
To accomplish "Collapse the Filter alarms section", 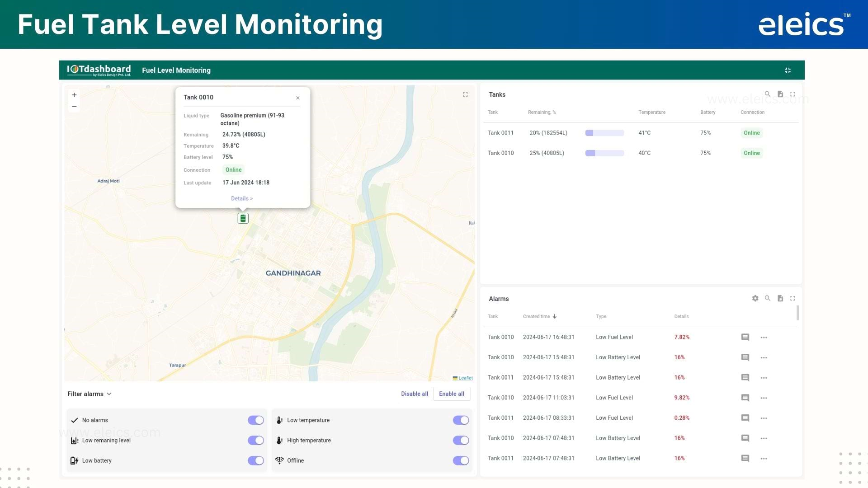I will click(x=90, y=394).
